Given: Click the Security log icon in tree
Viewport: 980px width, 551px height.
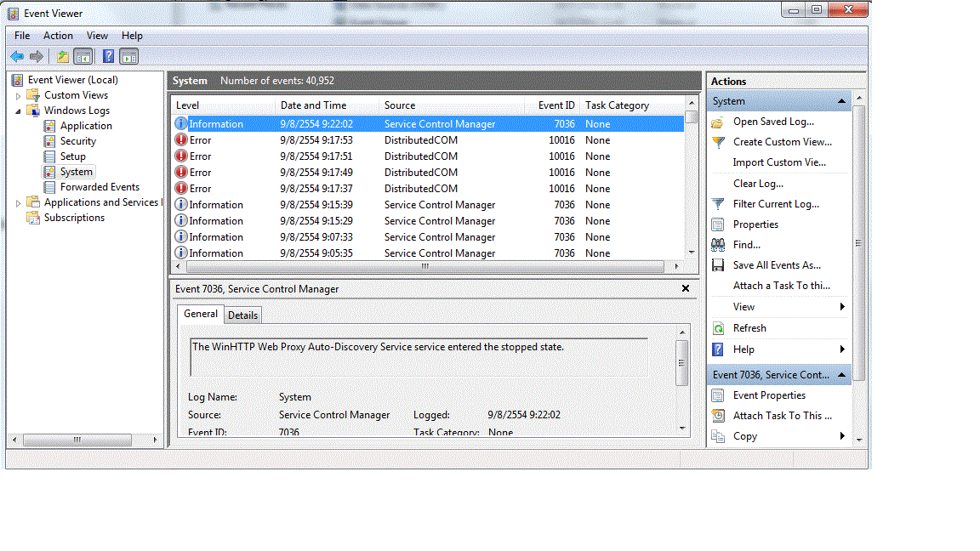Looking at the screenshot, I should (49, 141).
